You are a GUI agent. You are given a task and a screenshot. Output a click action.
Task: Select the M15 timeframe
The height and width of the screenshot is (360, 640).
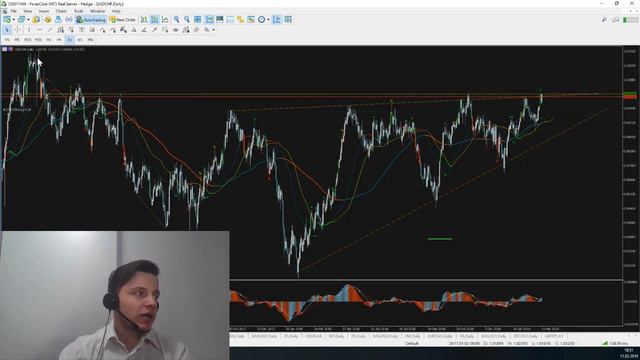27,40
